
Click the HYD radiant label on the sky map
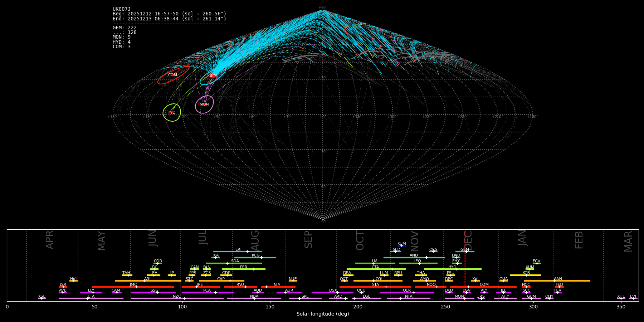pyautogui.click(x=171, y=113)
